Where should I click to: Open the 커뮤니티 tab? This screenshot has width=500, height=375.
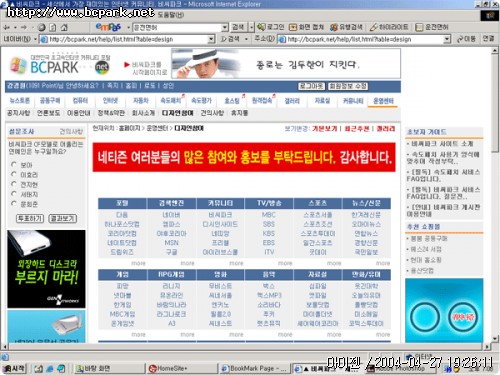[x=353, y=101]
